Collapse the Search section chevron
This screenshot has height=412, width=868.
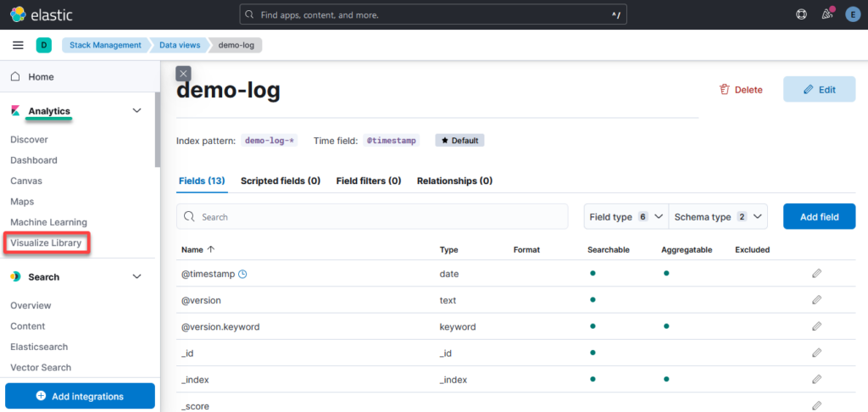pos(137,276)
